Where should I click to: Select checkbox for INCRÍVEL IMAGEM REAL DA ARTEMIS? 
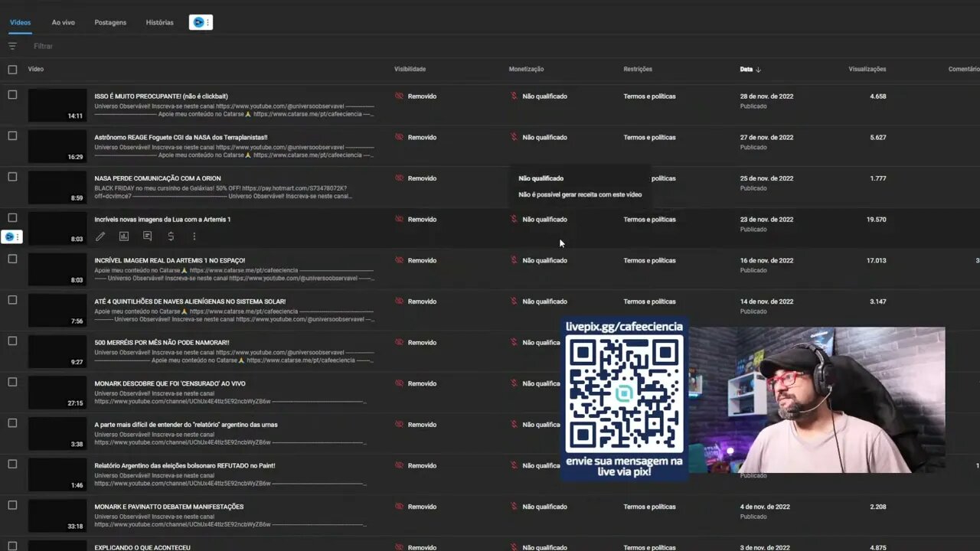(x=12, y=259)
